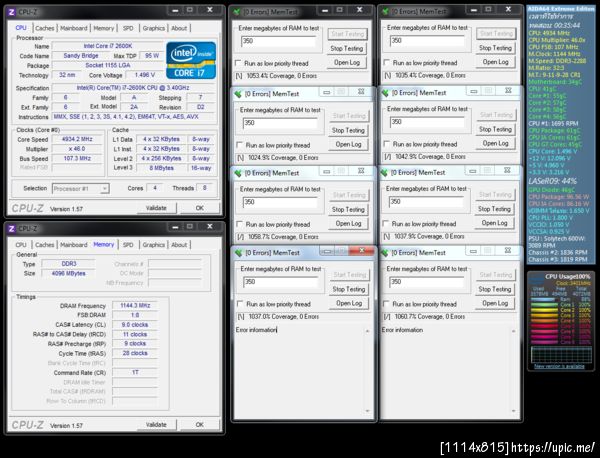Click MemTest icon of 1058.7% coverage window
The height and width of the screenshot is (458, 600).
238,173
